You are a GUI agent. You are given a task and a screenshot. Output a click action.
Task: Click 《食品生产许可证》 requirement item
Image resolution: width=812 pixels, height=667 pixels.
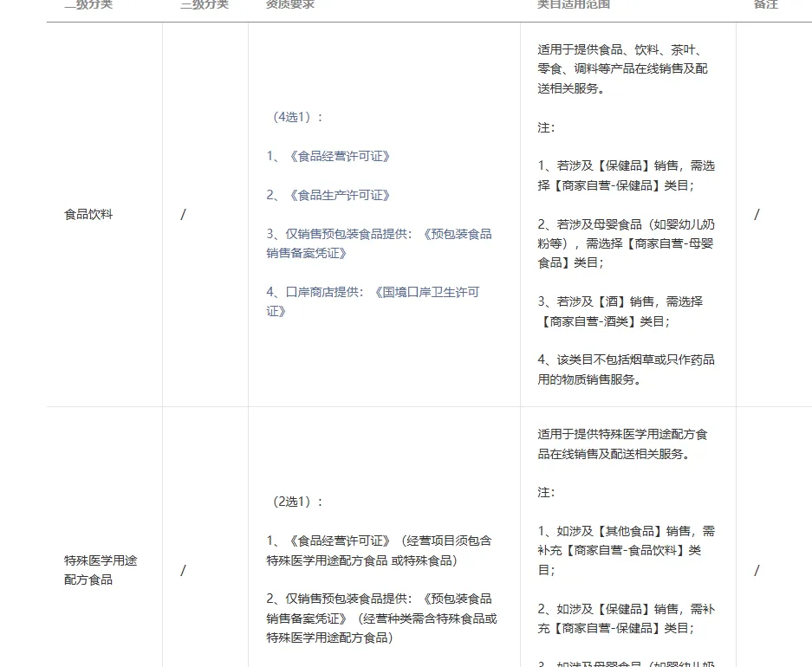click(328, 195)
